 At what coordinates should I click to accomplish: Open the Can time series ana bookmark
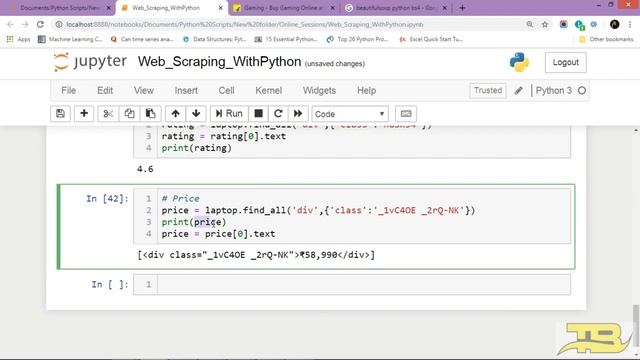click(x=142, y=39)
